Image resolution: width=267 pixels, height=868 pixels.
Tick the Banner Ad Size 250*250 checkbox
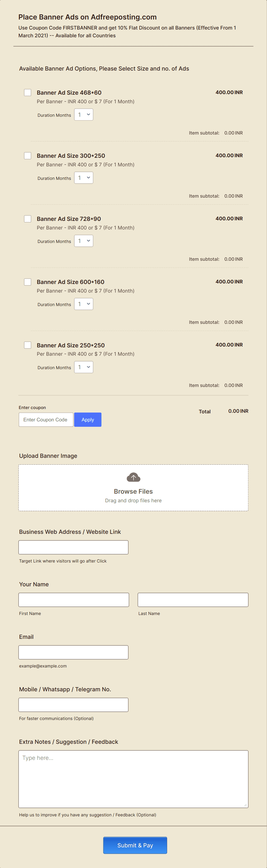[28, 345]
